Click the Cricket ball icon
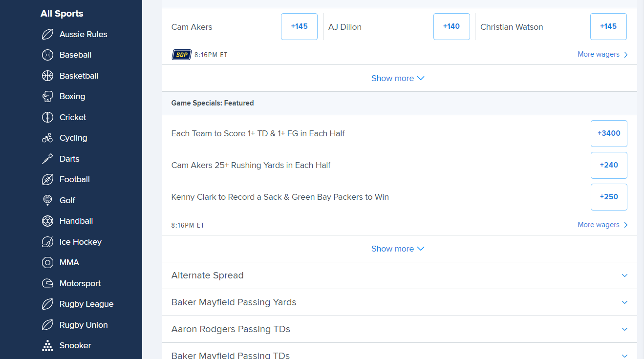The width and height of the screenshot is (644, 359). pyautogui.click(x=47, y=117)
